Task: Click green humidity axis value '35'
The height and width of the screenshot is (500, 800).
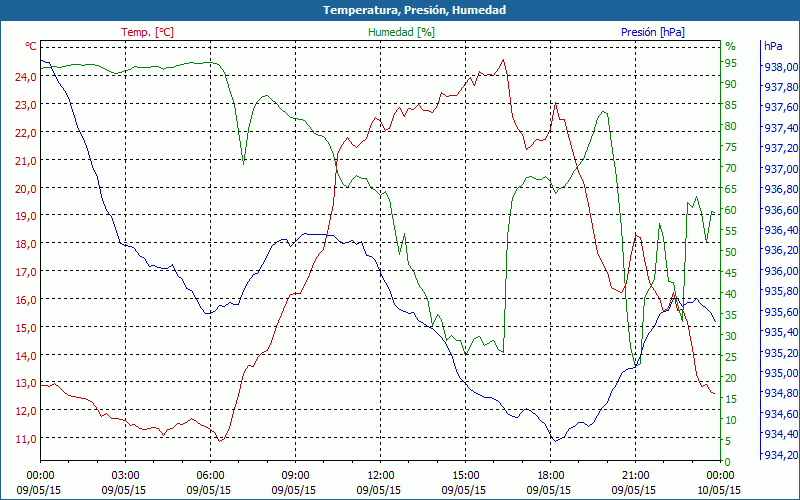Action: point(731,315)
